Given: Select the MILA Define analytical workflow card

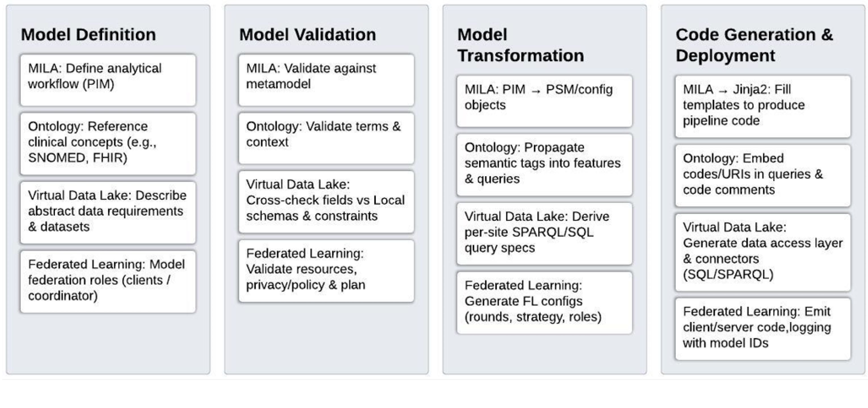Looking at the screenshot, I should 108,80.
